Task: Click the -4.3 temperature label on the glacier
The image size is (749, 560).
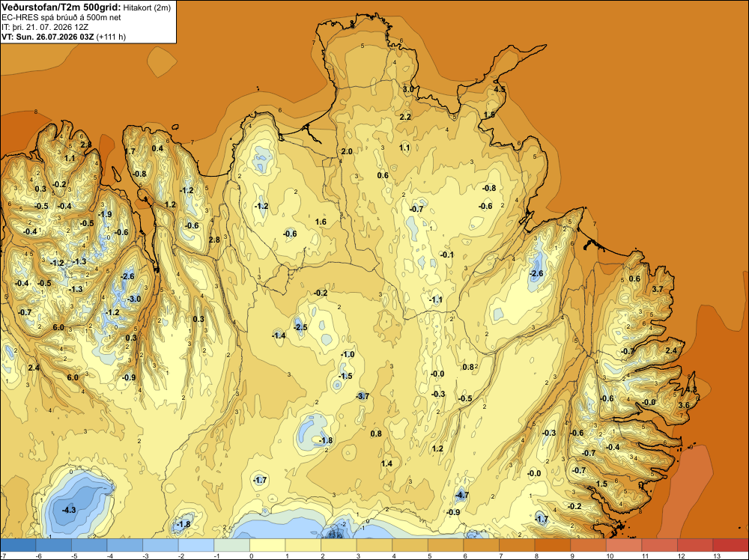Action: tap(69, 510)
